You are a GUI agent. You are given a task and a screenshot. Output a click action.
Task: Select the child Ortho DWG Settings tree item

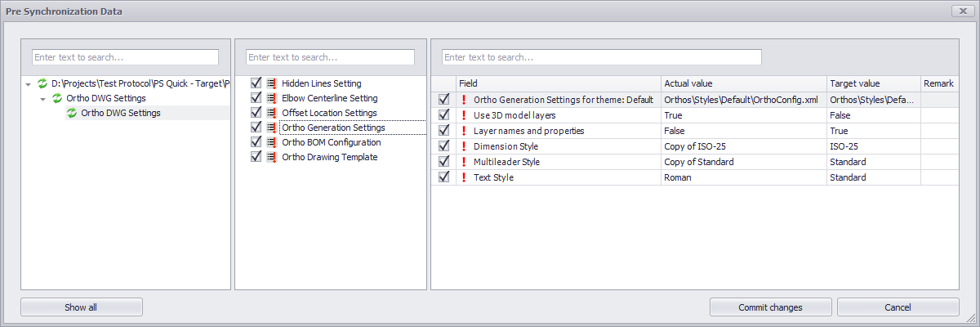121,113
